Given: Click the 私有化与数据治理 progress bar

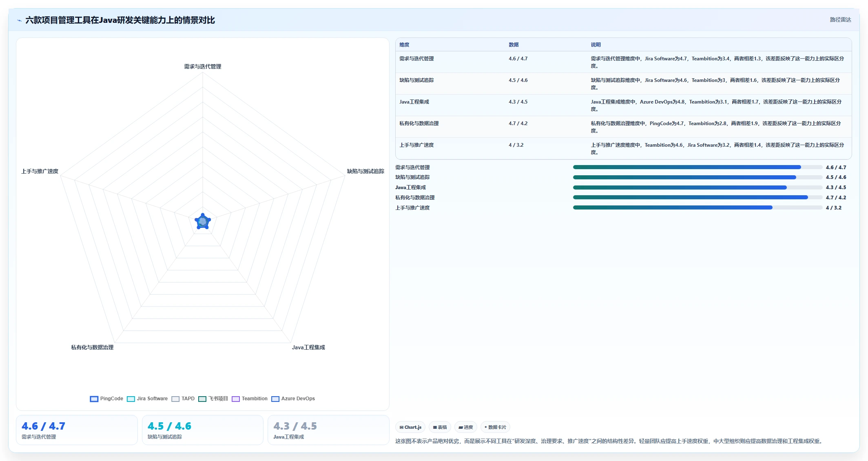Looking at the screenshot, I should click(x=697, y=197).
